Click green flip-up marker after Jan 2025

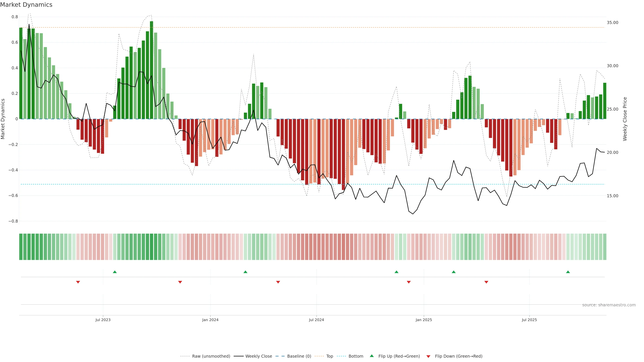[454, 272]
